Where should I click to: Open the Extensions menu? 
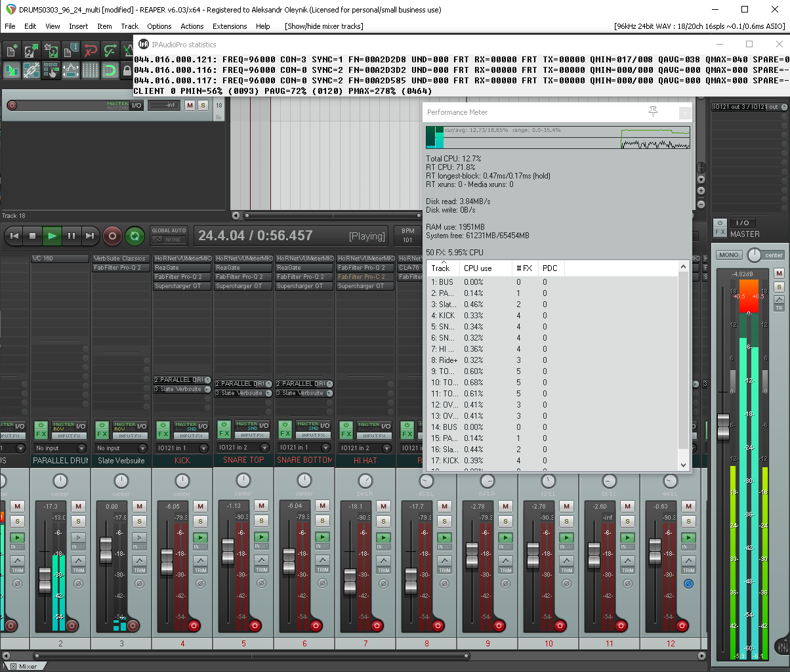click(230, 26)
